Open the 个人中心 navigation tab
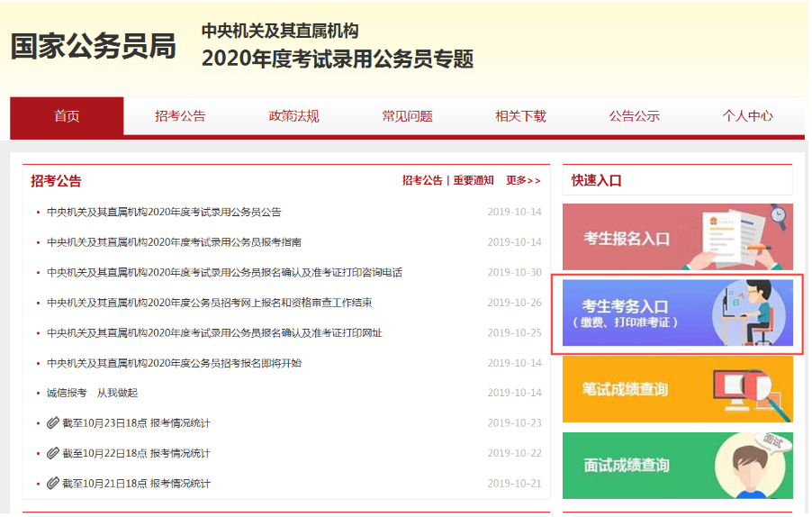 pyautogui.click(x=747, y=116)
